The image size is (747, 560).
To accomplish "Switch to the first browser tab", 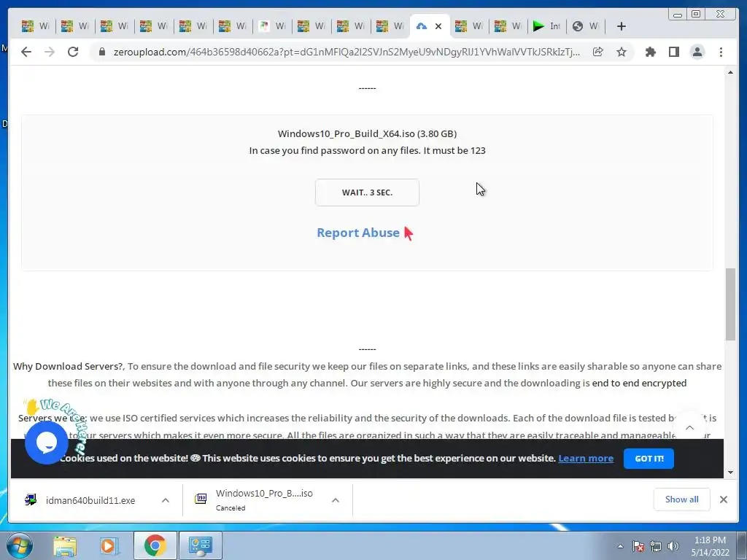I will click(x=36, y=26).
